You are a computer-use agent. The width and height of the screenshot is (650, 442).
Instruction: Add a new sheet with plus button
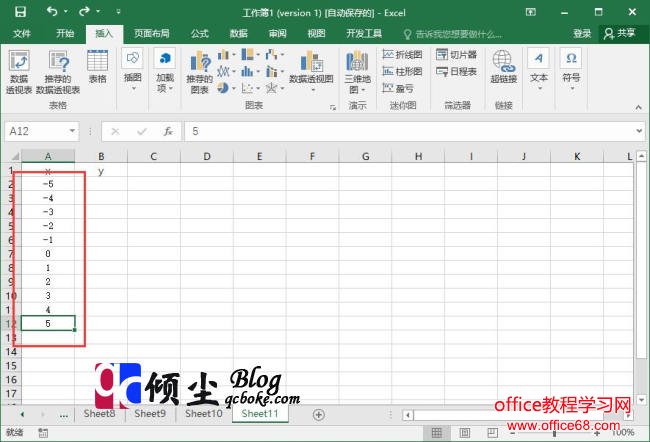click(318, 414)
